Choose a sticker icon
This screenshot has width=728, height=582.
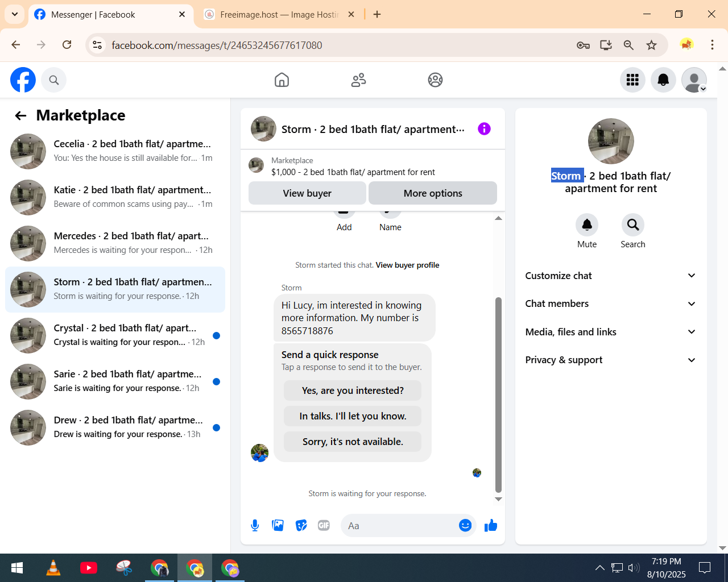click(x=301, y=526)
